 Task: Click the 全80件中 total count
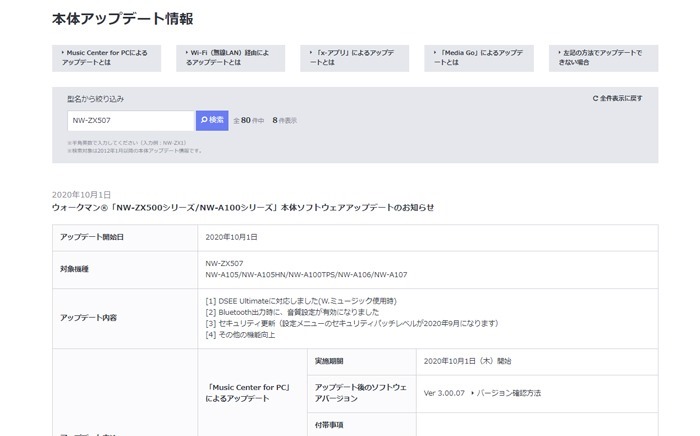coord(249,120)
